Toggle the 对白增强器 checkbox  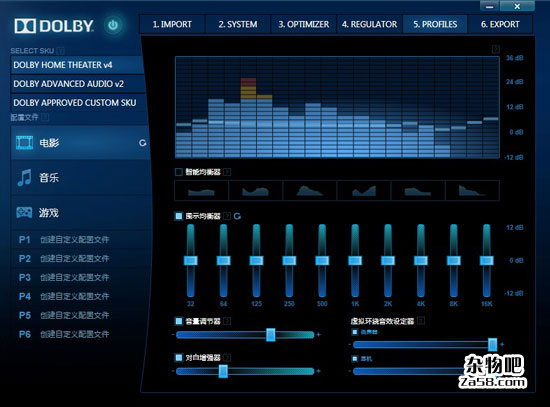179,358
